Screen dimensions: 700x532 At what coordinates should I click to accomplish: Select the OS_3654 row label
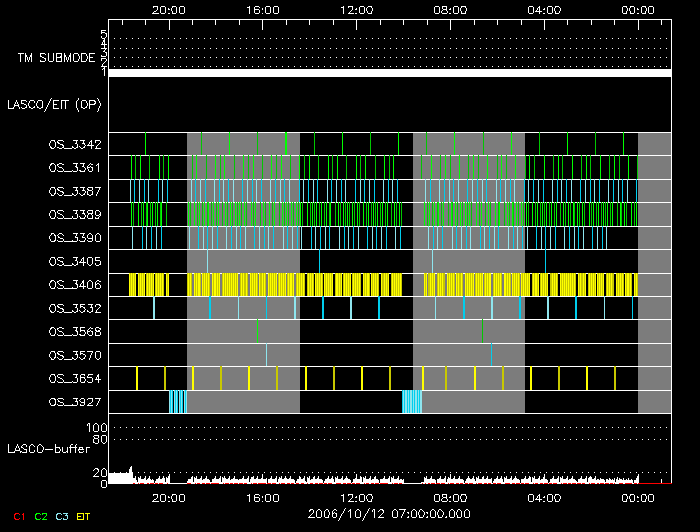75,379
